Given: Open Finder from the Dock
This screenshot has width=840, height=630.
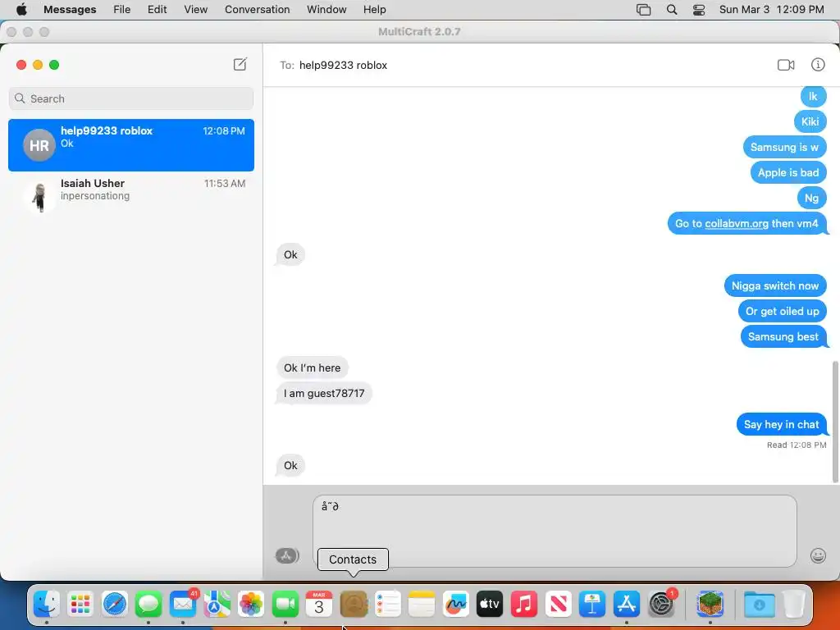Looking at the screenshot, I should click(x=47, y=605).
